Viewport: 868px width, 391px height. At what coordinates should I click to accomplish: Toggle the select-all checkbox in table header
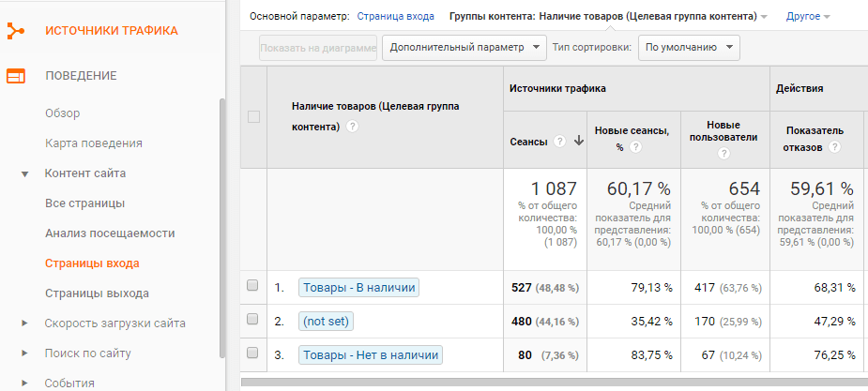tap(254, 116)
